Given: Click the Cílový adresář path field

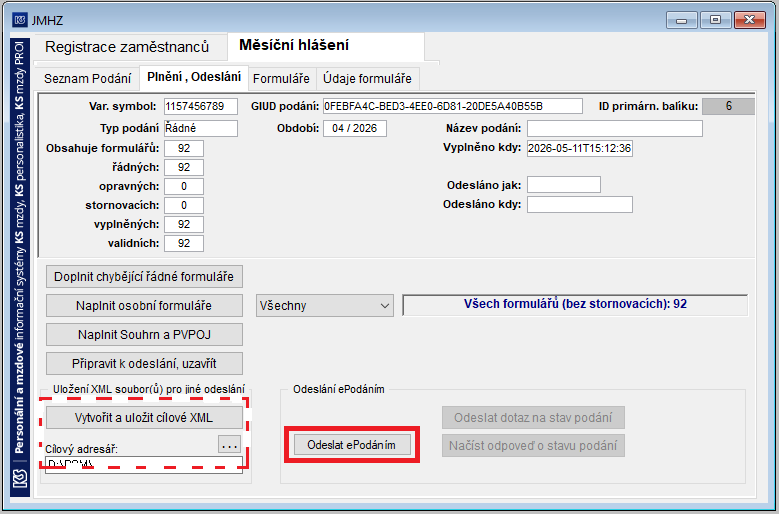Looking at the screenshot, I should pyautogui.click(x=144, y=464).
